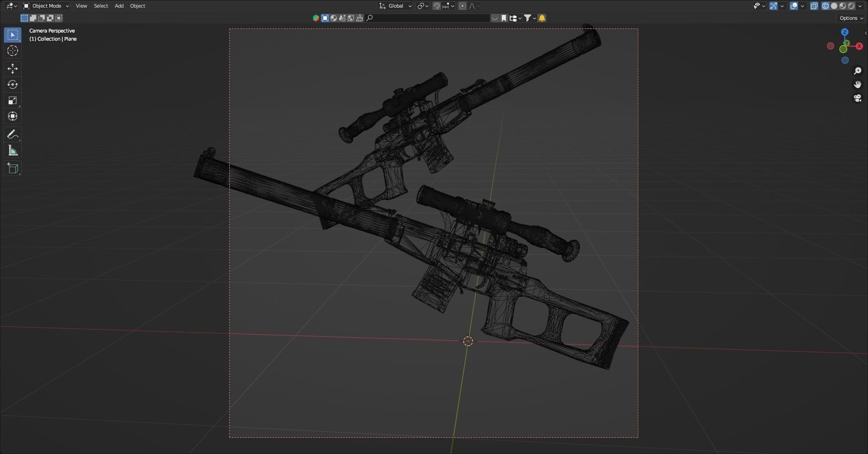Select the Tweak (Select Box) tool
868x454 pixels.
coord(13,34)
